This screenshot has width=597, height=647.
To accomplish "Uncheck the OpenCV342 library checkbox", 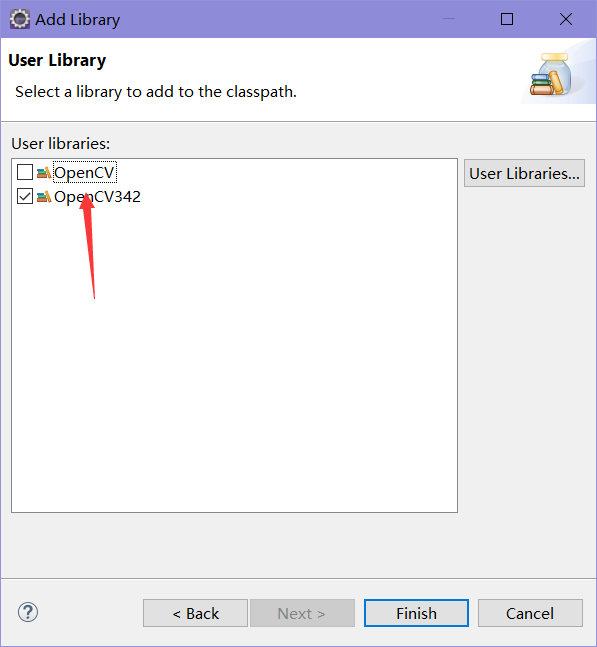I will click(x=25, y=196).
